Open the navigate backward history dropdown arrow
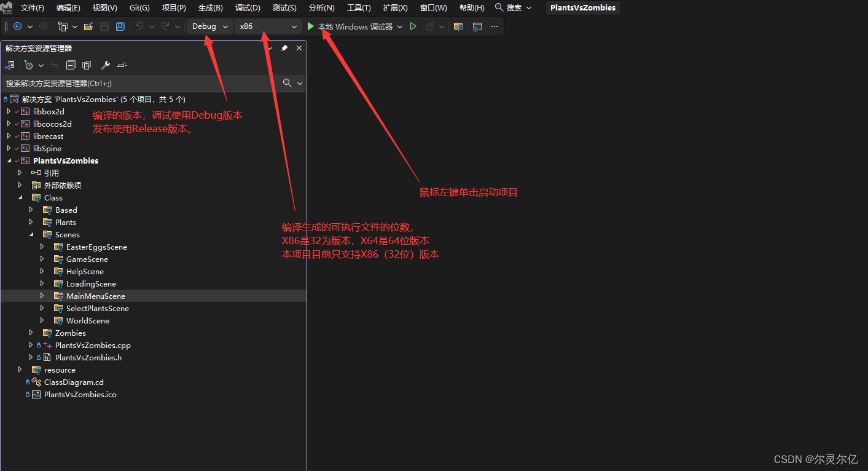This screenshot has width=868, height=471. pyautogui.click(x=29, y=26)
